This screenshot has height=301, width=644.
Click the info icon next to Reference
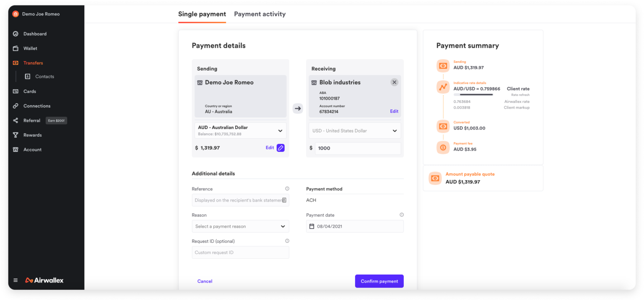[x=288, y=188]
